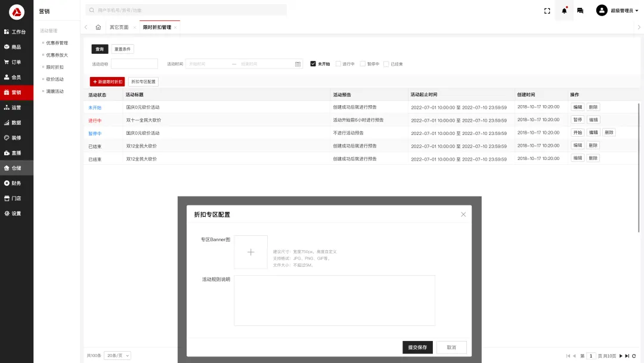Click the 重置条件 reset button
The height and width of the screenshot is (363, 644).
click(x=122, y=49)
